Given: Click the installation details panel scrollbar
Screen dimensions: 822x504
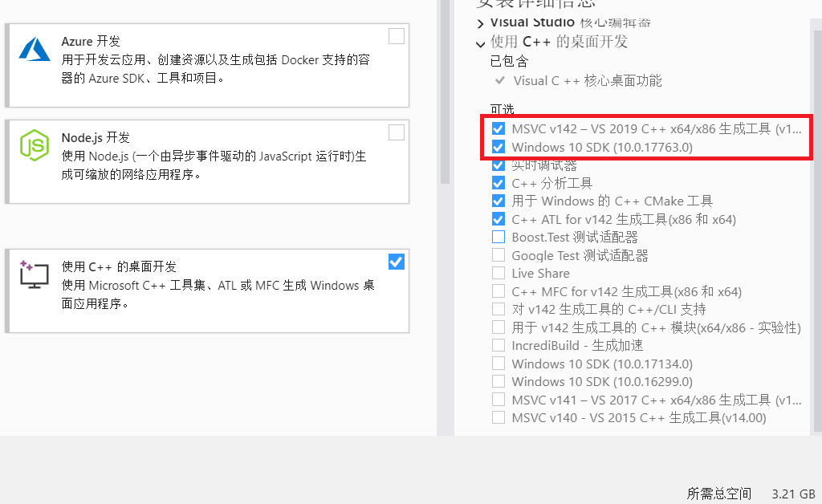Looking at the screenshot, I should pyautogui.click(x=816, y=230).
